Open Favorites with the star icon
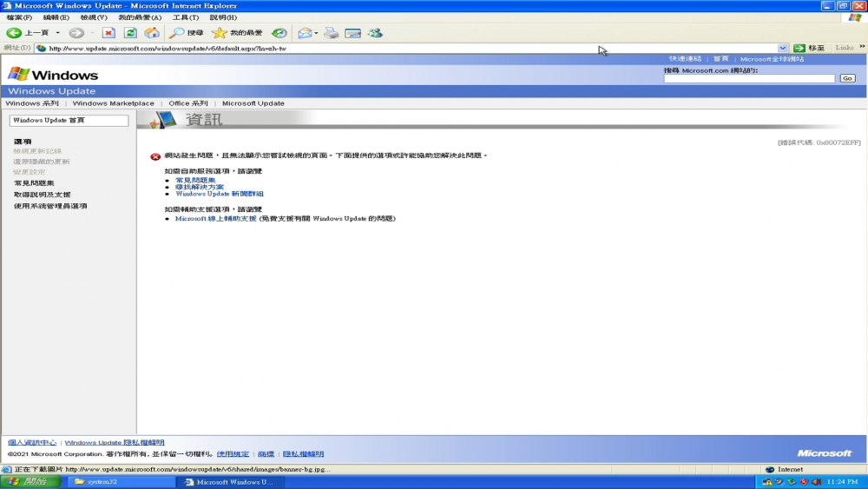Viewport: 868px width, 489px height. 238,33
